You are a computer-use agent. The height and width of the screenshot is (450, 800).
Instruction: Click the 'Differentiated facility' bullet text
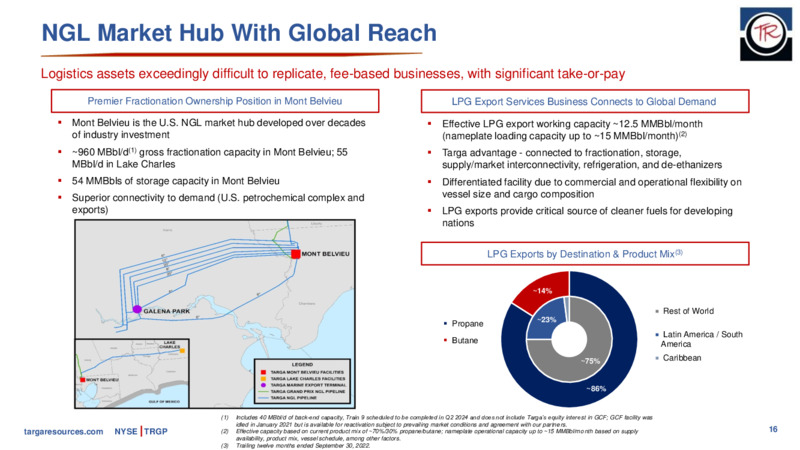tap(592, 188)
